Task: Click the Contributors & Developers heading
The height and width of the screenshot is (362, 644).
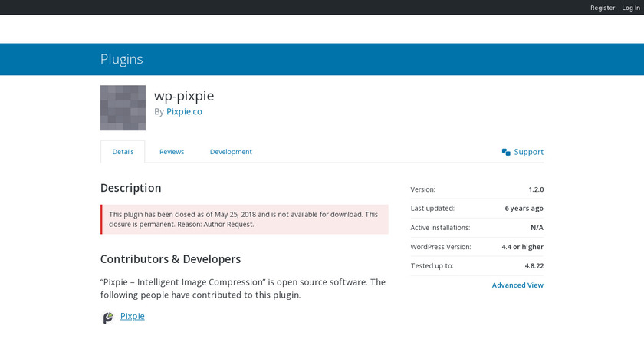Action: click(x=170, y=259)
